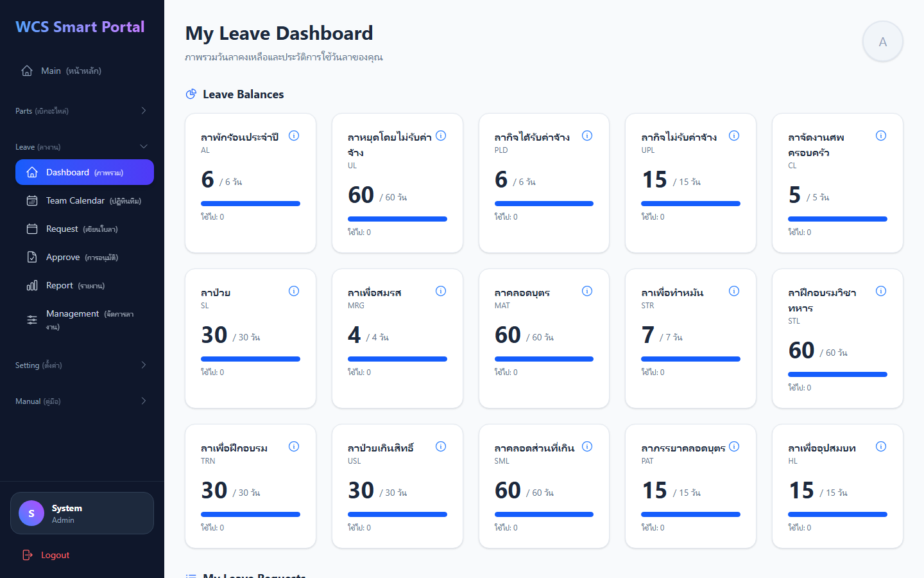Click the Setting section label
924x578 pixels.
(x=38, y=365)
